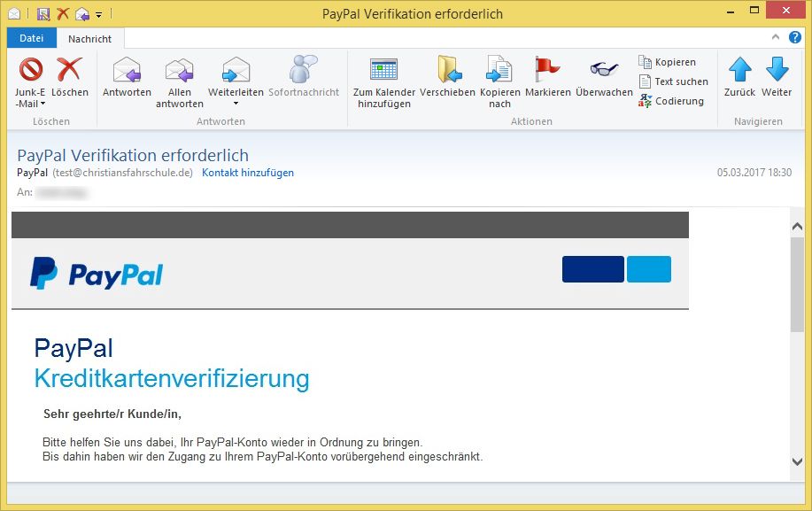Open the Codierung encoding option

[670, 101]
